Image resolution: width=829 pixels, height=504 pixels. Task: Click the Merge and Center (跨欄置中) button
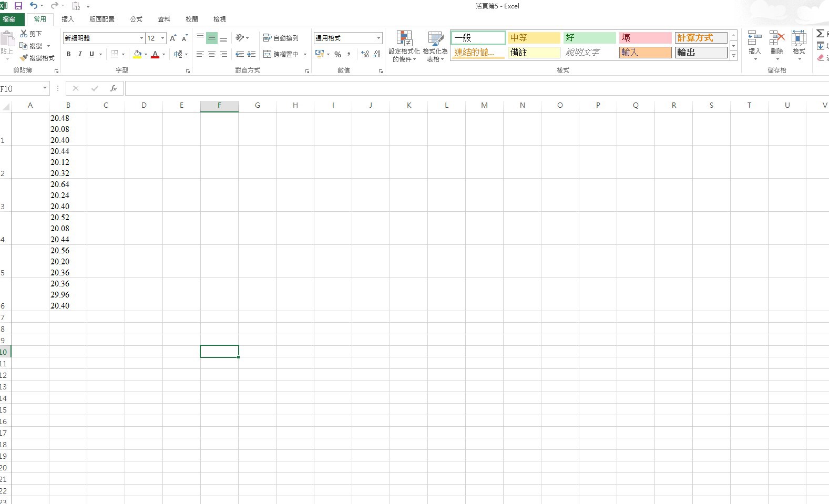(281, 54)
